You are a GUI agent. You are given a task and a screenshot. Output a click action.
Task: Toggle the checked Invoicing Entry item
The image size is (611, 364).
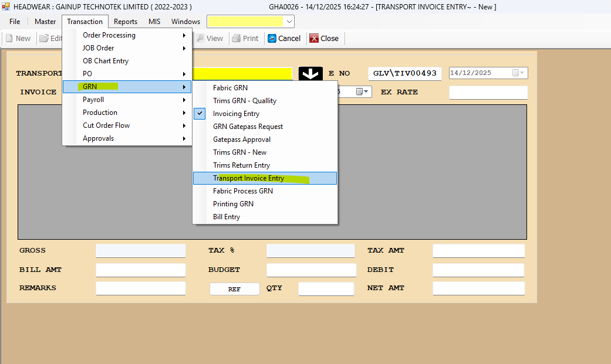(235, 114)
